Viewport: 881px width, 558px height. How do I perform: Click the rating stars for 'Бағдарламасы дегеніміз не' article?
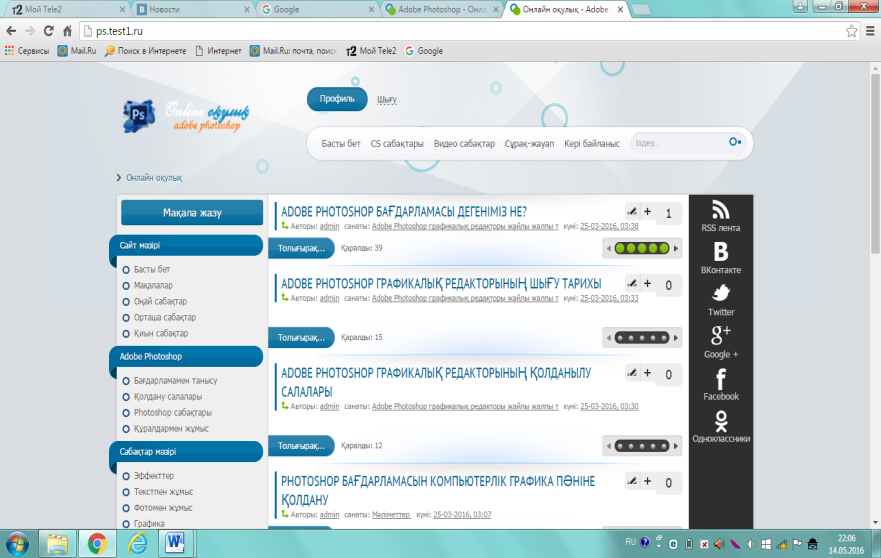pos(642,248)
